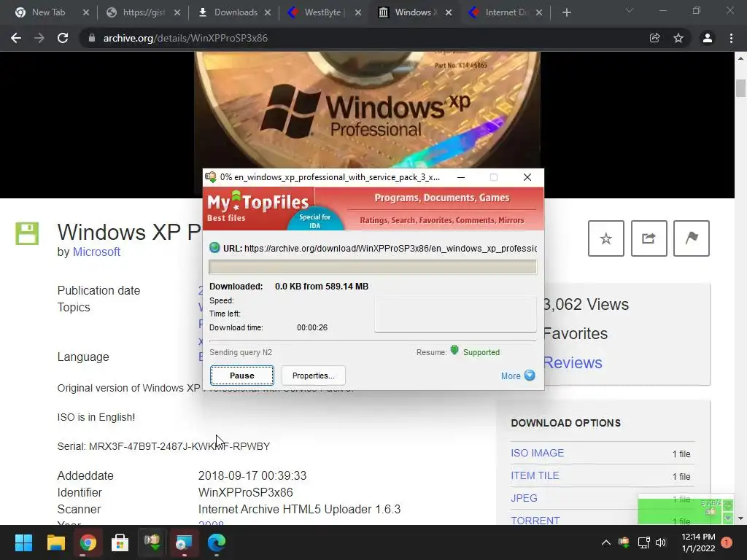747x560 pixels.
Task: Click the green globe URL icon
Action: [x=214, y=248]
